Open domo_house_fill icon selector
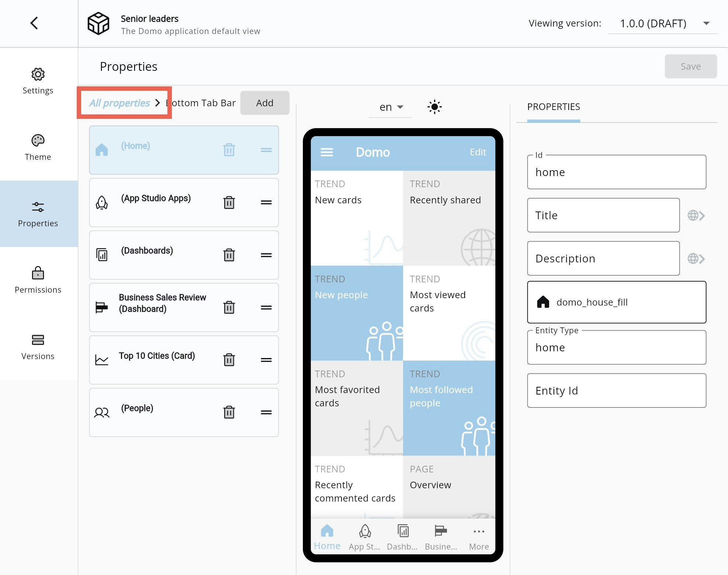Image resolution: width=728 pixels, height=575 pixels. point(616,302)
